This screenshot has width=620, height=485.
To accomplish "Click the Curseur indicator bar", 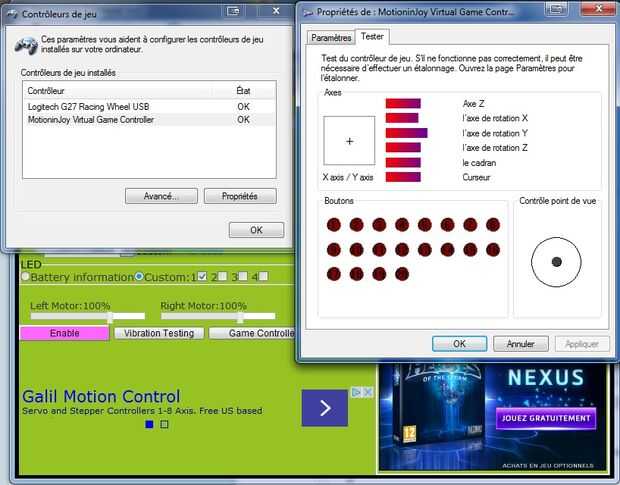I will pyautogui.click(x=403, y=177).
